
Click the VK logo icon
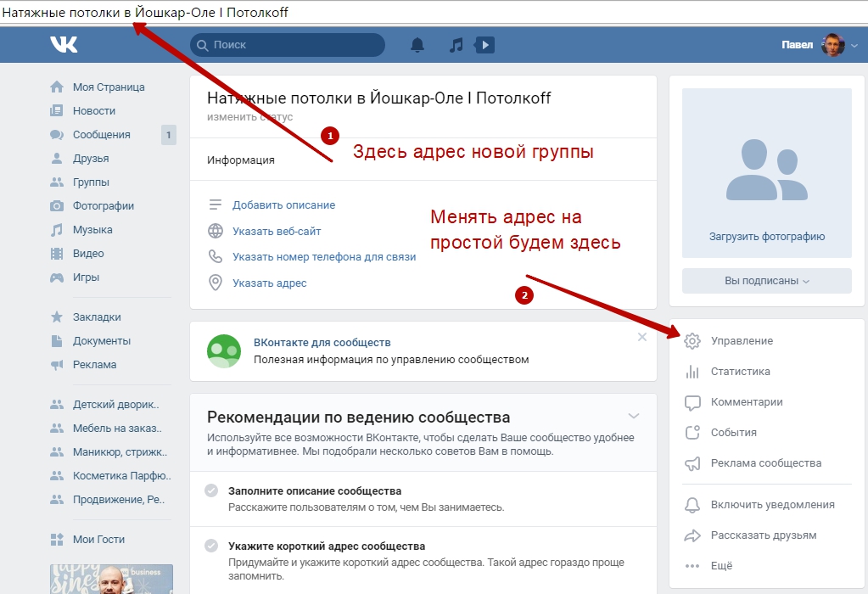click(64, 44)
